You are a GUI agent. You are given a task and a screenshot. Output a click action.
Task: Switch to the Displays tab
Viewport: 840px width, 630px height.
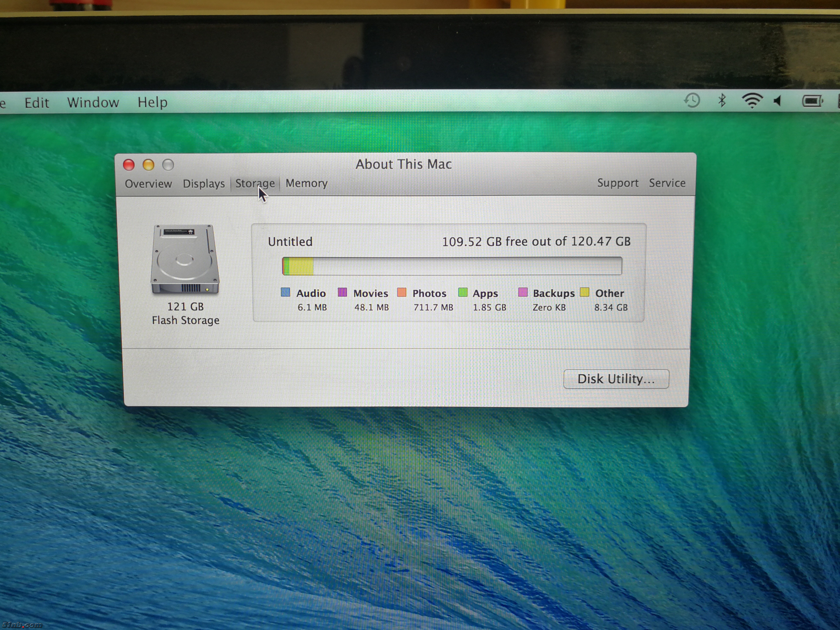click(204, 184)
